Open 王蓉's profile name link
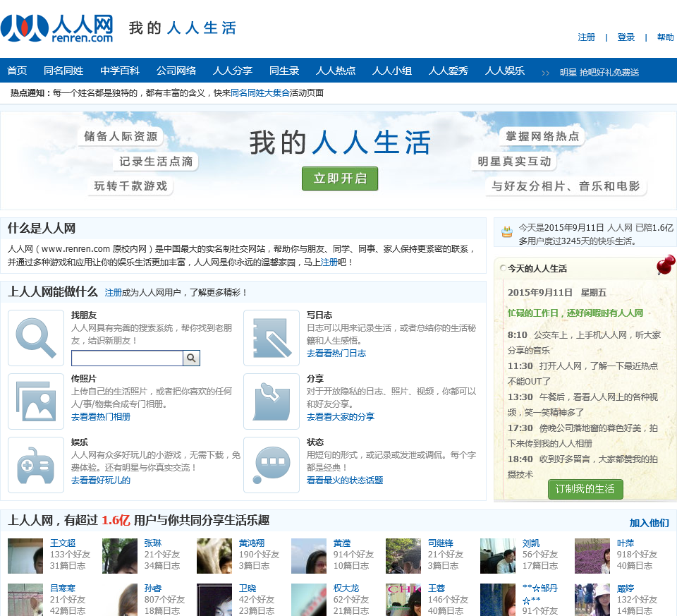 pyautogui.click(x=437, y=588)
